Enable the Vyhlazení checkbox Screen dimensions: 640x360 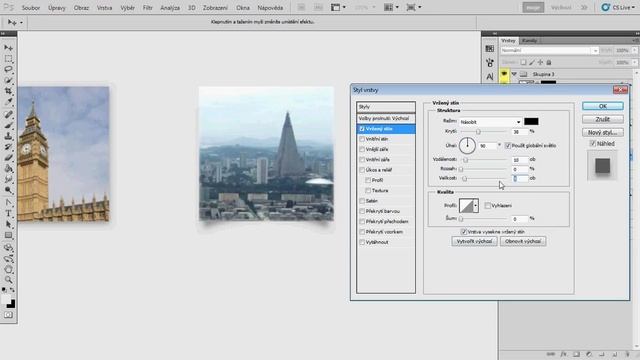[x=487, y=206]
